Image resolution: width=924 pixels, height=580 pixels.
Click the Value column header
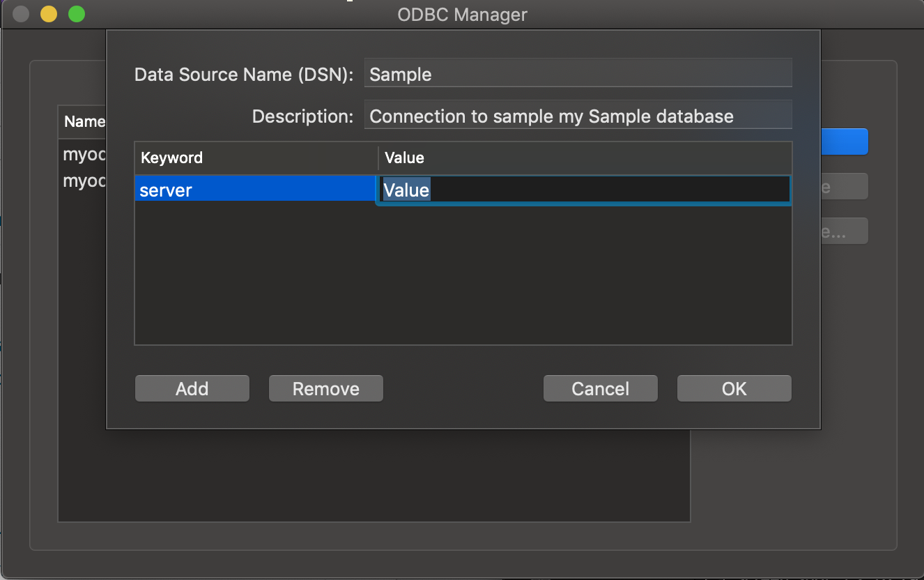click(x=585, y=158)
